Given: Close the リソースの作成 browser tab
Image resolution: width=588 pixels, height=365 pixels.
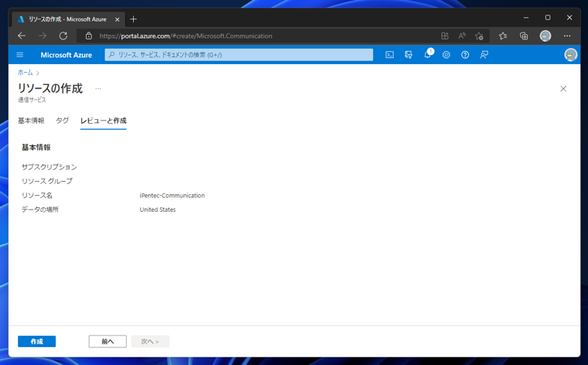Looking at the screenshot, I should (117, 19).
